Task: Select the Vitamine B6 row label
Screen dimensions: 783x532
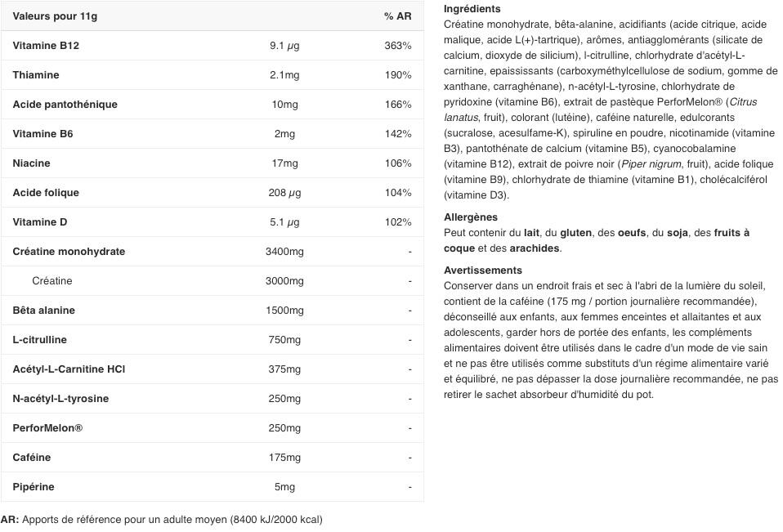Action: point(43,134)
